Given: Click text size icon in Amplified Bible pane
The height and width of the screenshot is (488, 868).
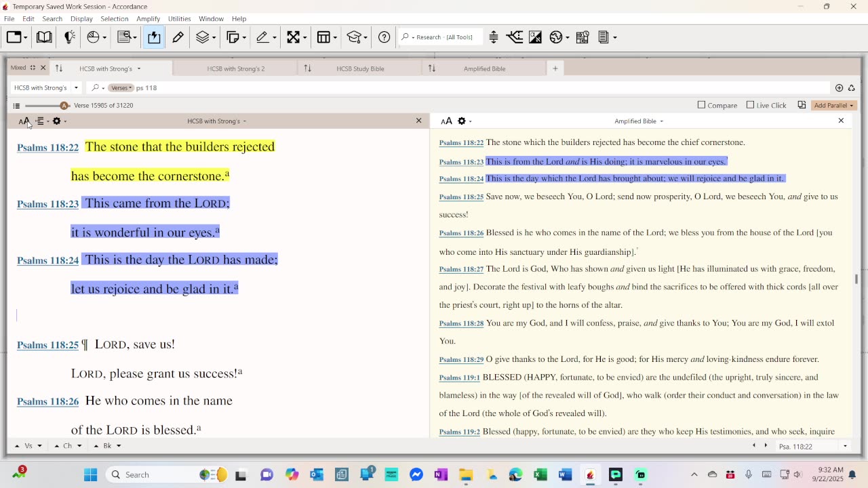Looking at the screenshot, I should tap(446, 121).
